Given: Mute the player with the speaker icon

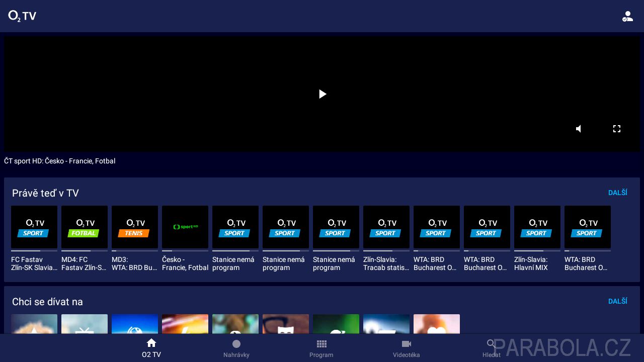Looking at the screenshot, I should (579, 129).
